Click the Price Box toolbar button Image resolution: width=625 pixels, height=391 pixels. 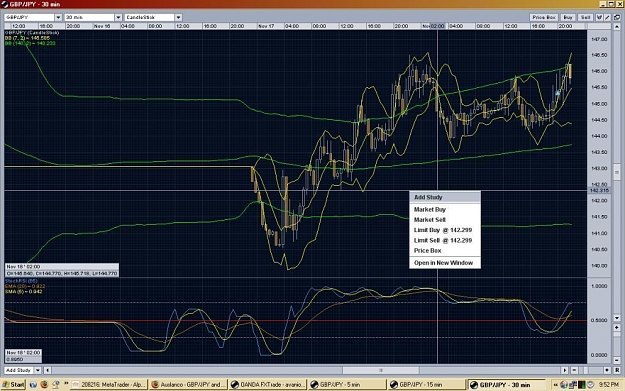(544, 17)
